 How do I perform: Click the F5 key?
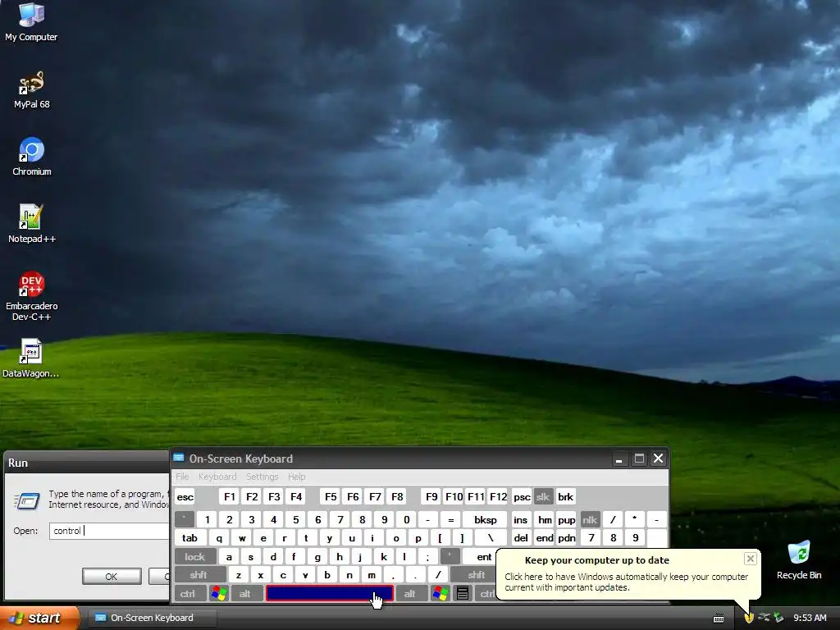(331, 496)
